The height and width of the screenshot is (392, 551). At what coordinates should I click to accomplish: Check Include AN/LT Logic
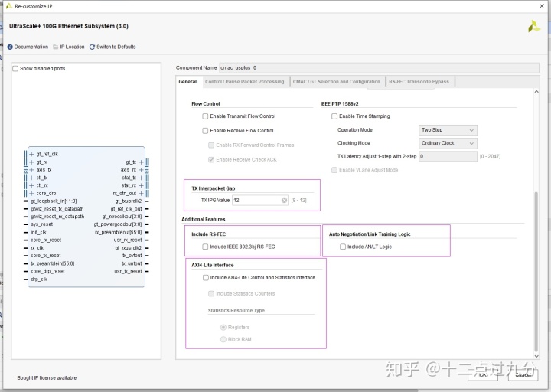point(343,247)
